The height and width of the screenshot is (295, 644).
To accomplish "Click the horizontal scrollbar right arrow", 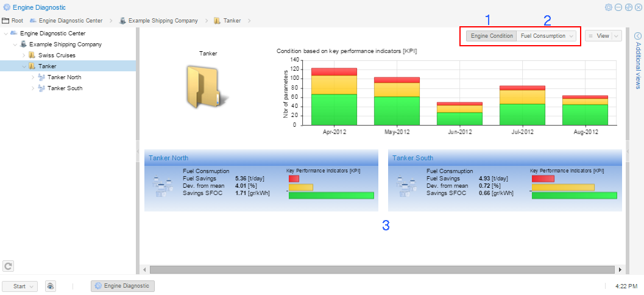I will [x=620, y=269].
